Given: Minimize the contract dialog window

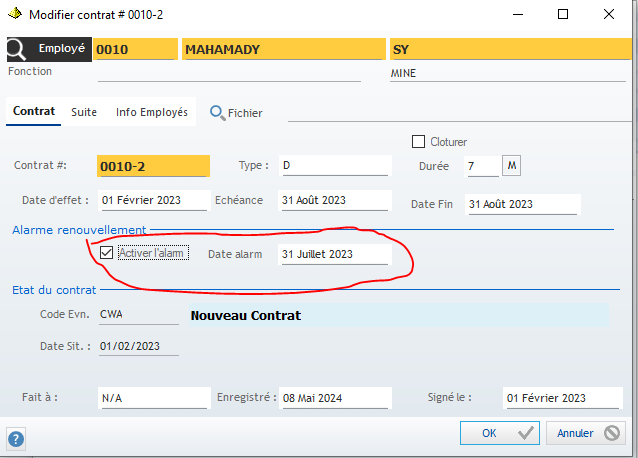Looking at the screenshot, I should [x=517, y=14].
